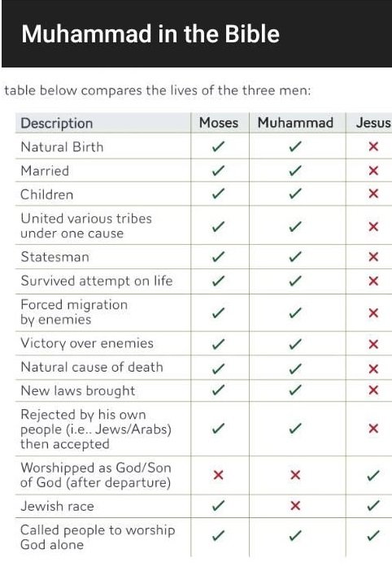Screen dimensions: 392x584
Task: Click the Jesus red cross in the Statesman row
Action: coord(373,256)
